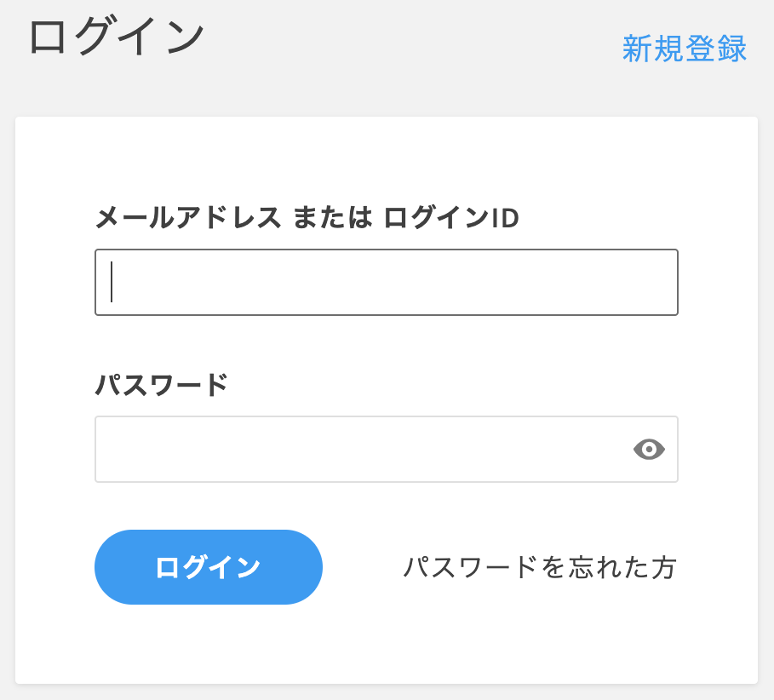
Task: Focus the メールアドレス または ログインID field
Action: pyautogui.click(x=386, y=282)
